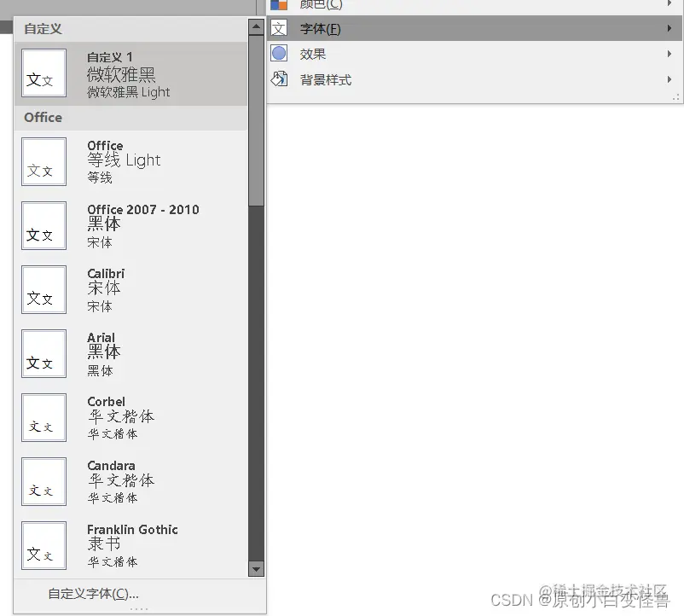Click the 效果 circle icon
Image resolution: width=684 pixels, height=616 pixels.
279,54
